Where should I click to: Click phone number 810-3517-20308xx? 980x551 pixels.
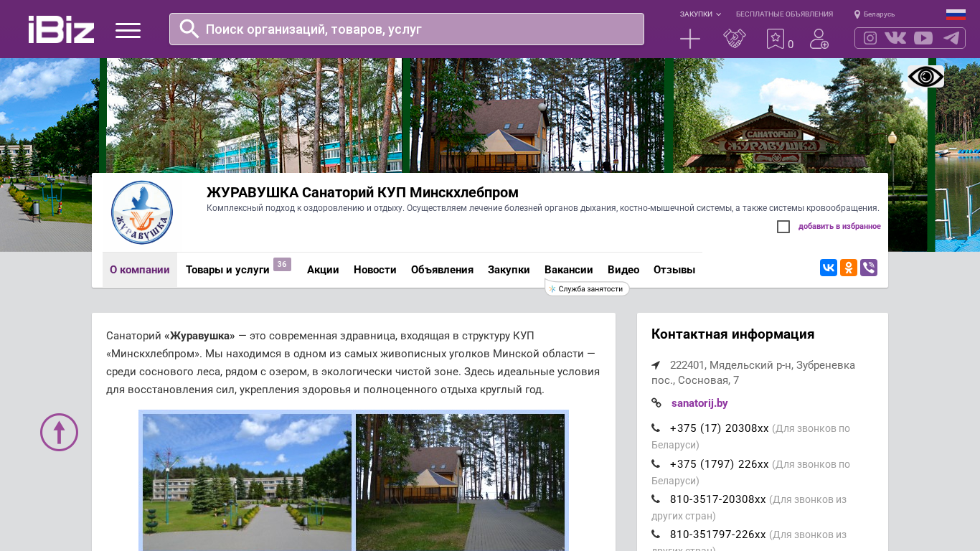(717, 499)
